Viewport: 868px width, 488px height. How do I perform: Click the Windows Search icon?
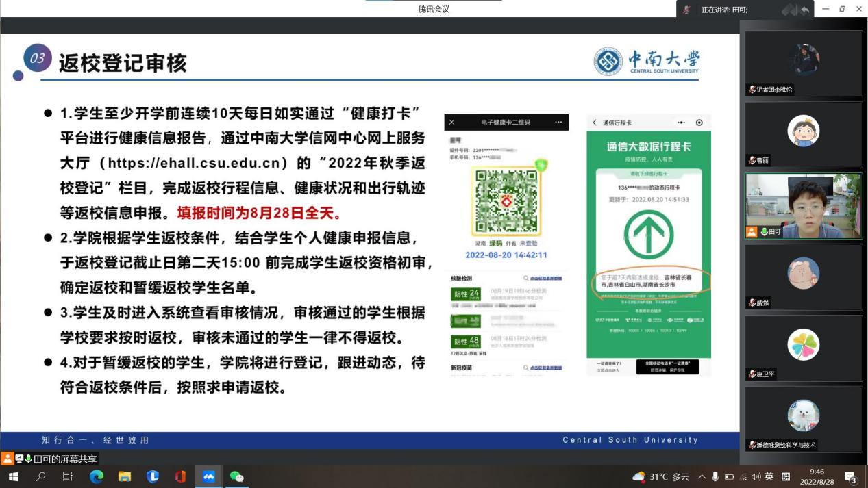[x=39, y=477]
